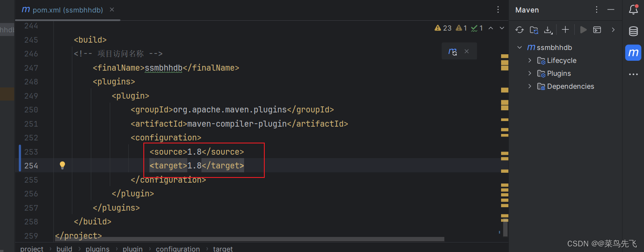Select ssmbhhdb root in Maven panel

tap(554, 47)
